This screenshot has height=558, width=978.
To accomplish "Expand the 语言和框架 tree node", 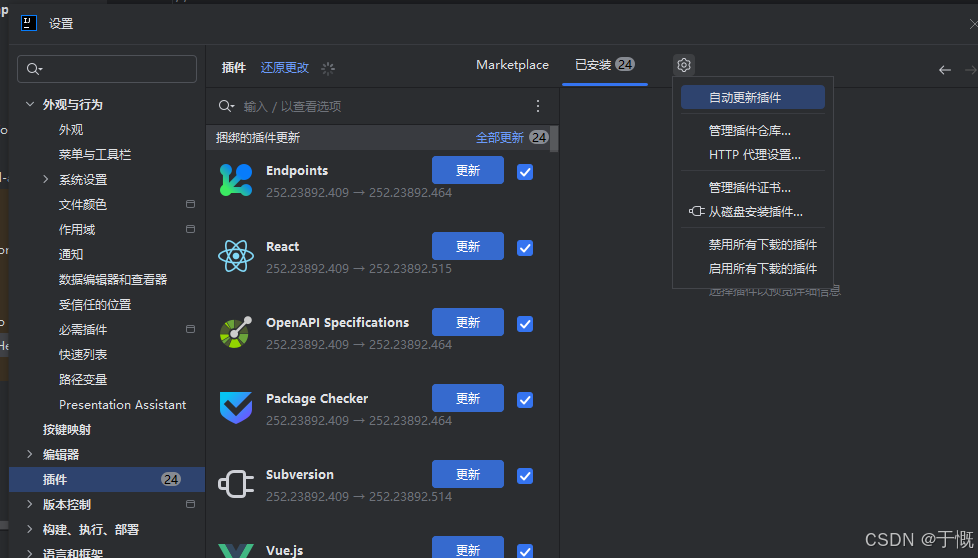I will pyautogui.click(x=29, y=552).
